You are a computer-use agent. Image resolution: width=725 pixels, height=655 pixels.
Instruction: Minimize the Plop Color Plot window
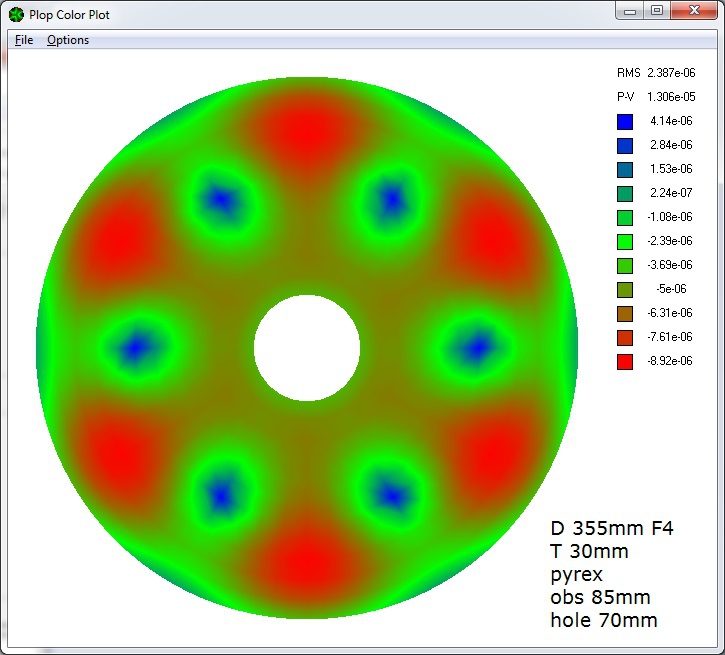pos(630,11)
